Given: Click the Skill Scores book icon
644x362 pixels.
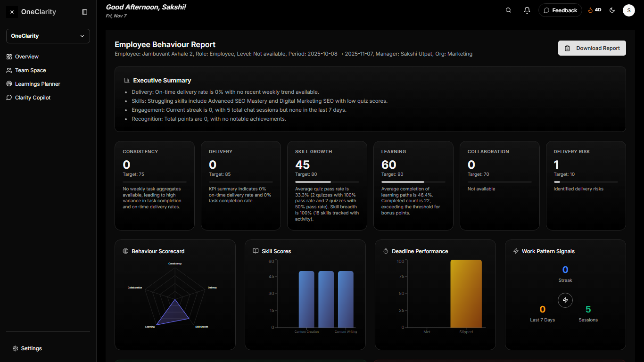Looking at the screenshot, I should pos(256,251).
